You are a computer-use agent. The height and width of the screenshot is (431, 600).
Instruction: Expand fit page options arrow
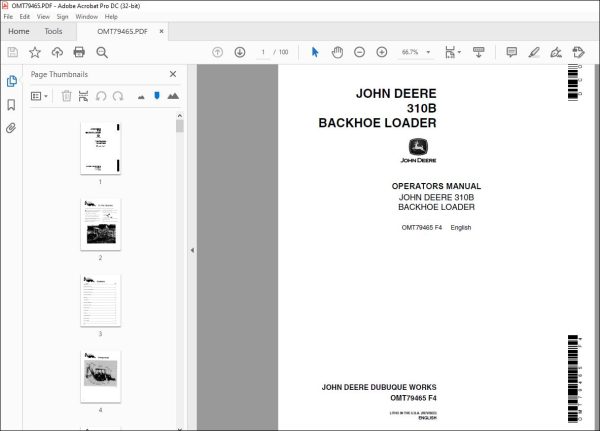[x=459, y=52]
